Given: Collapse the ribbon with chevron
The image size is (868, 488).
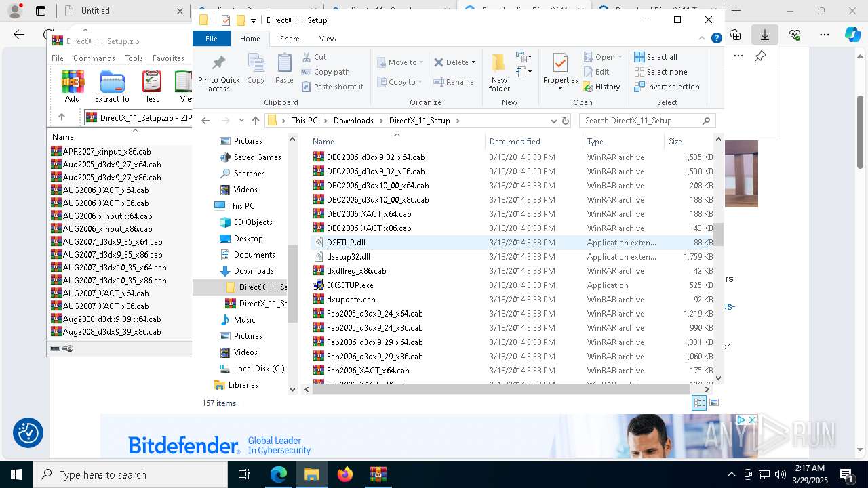Looking at the screenshot, I should click(702, 39).
